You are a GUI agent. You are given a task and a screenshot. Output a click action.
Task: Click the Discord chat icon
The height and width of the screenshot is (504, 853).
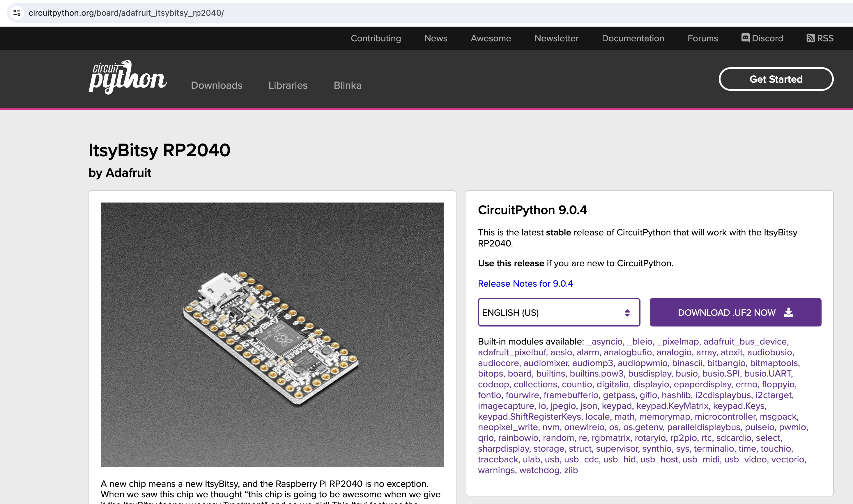coord(745,38)
